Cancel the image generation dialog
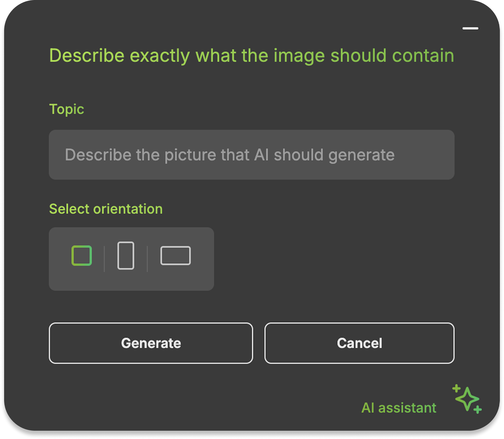This screenshot has height=439, width=504. point(359,343)
